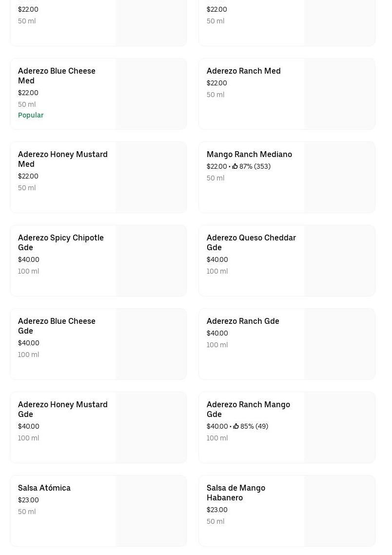Click Aderezo Ranch Gde image thumbnail
Viewport: 392px width, 555px height.
(x=339, y=344)
